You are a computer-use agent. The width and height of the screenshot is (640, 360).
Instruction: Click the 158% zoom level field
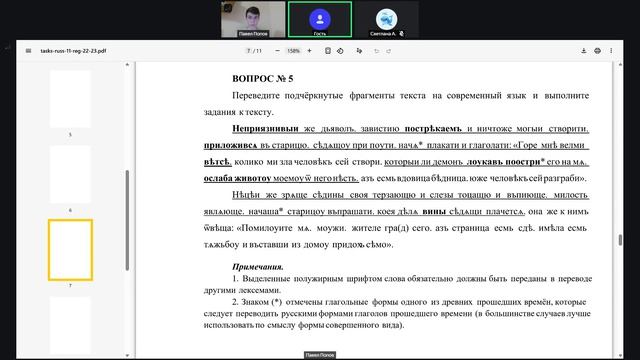293,51
